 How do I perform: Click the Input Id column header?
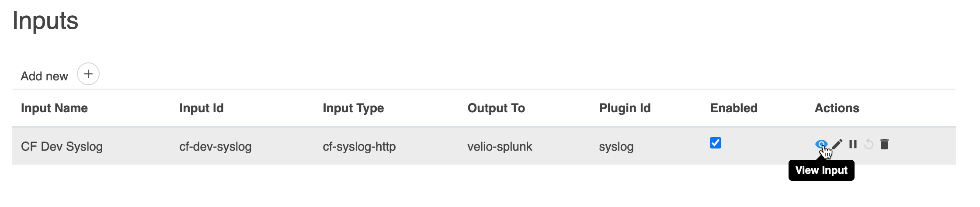coord(201,108)
